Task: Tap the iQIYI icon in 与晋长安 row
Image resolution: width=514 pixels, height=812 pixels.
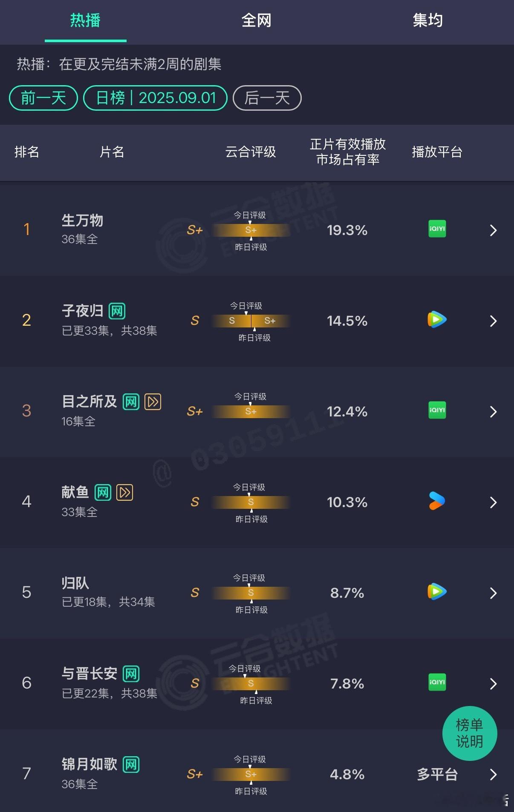Action: point(437,682)
